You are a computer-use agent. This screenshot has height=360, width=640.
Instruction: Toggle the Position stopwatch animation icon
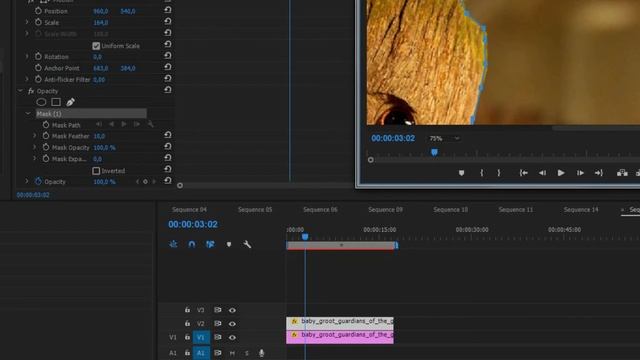point(38,11)
